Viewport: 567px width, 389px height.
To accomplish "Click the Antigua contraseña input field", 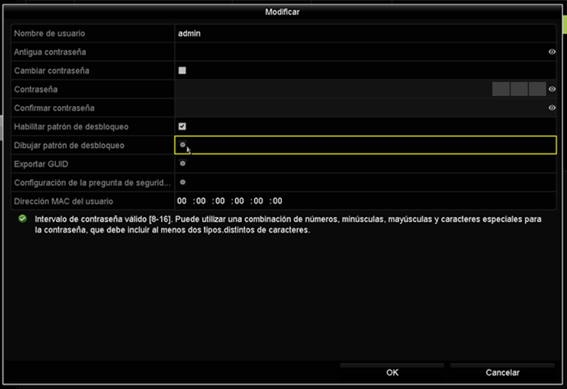I will tap(361, 52).
